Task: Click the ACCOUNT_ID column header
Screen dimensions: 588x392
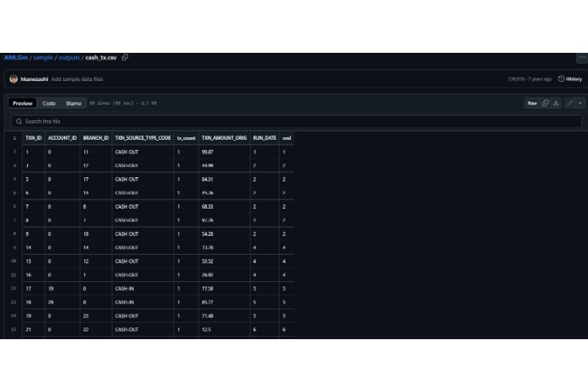Action: click(x=62, y=138)
